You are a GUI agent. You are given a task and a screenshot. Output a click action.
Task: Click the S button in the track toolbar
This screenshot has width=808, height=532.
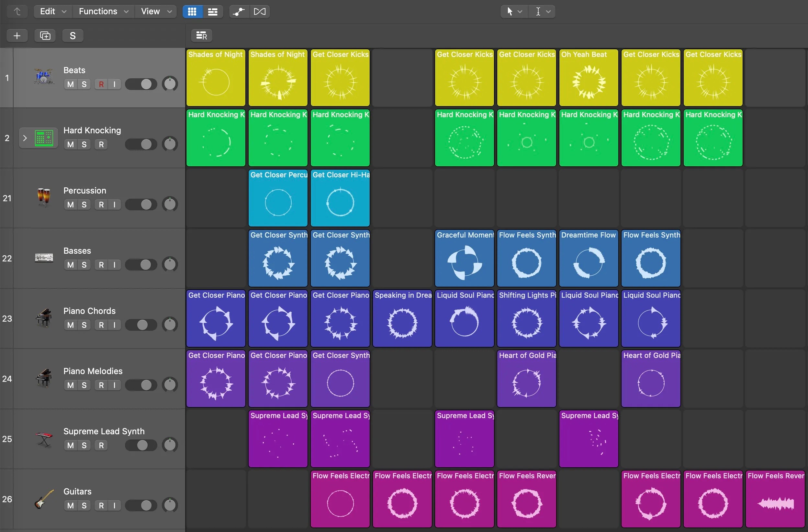tap(72, 35)
